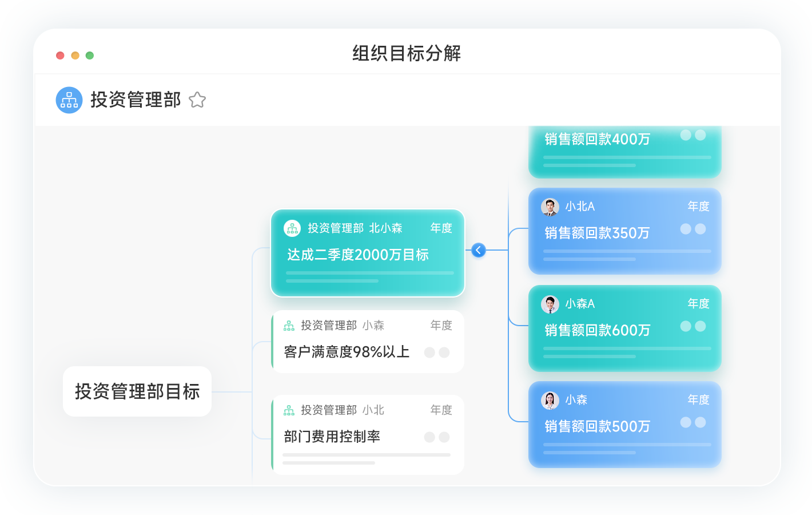Open 小北A avatar on 350万 card
The width and height of the screenshot is (812, 515).
tap(550, 207)
